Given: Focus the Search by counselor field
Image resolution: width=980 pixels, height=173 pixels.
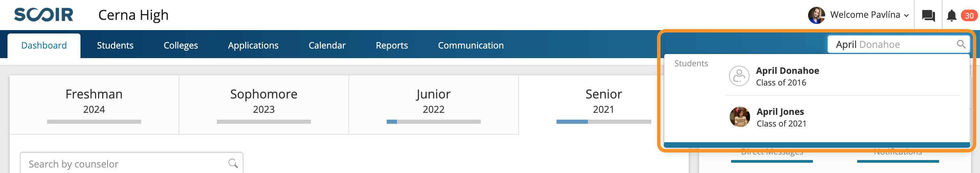Looking at the screenshot, I should [x=131, y=163].
